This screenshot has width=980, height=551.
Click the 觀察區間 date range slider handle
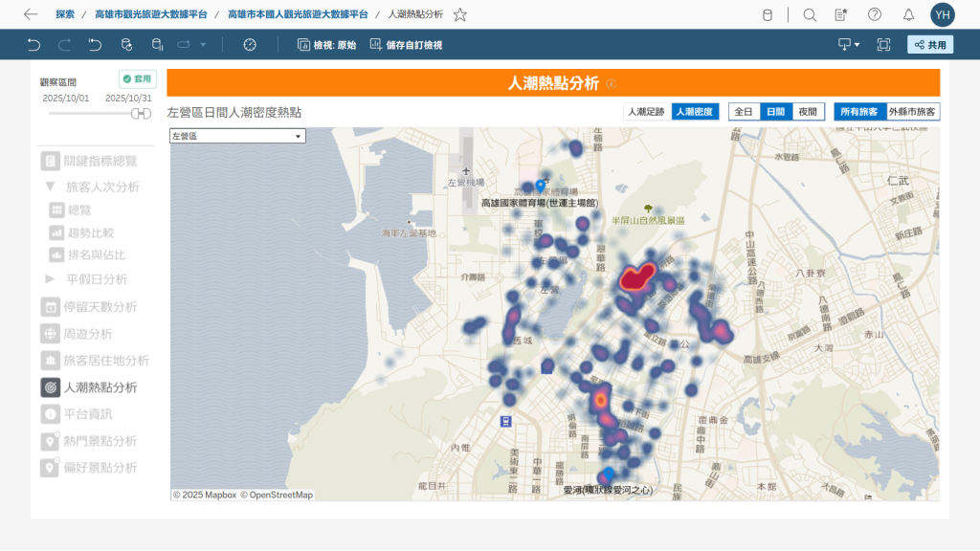point(141,114)
